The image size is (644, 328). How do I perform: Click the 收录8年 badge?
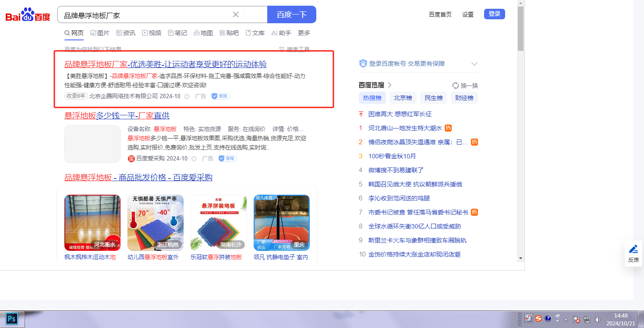(x=76, y=96)
